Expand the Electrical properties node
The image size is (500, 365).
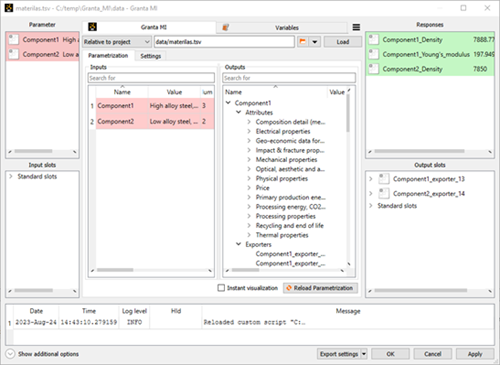pyautogui.click(x=249, y=131)
